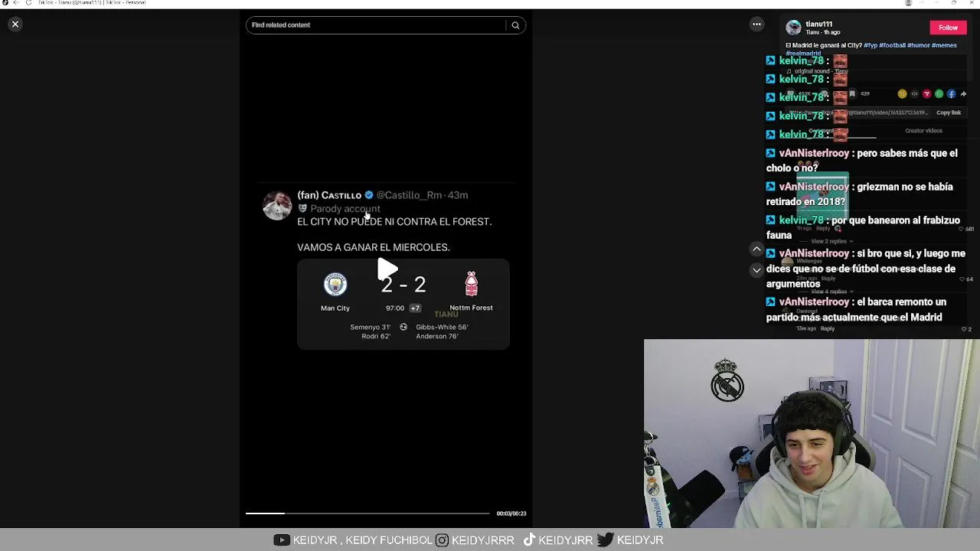Click the bookmark favorites icon
The height and width of the screenshot is (551, 980).
(852, 94)
